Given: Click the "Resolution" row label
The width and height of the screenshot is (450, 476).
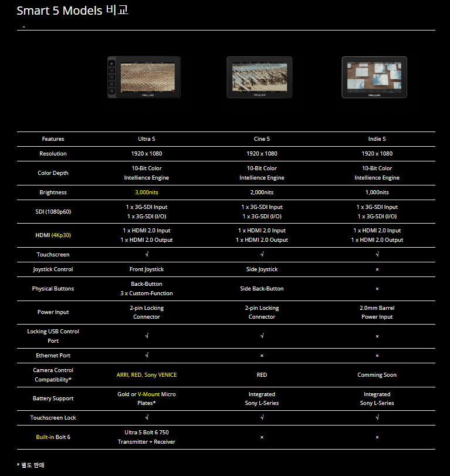Looking at the screenshot, I should [x=53, y=154].
